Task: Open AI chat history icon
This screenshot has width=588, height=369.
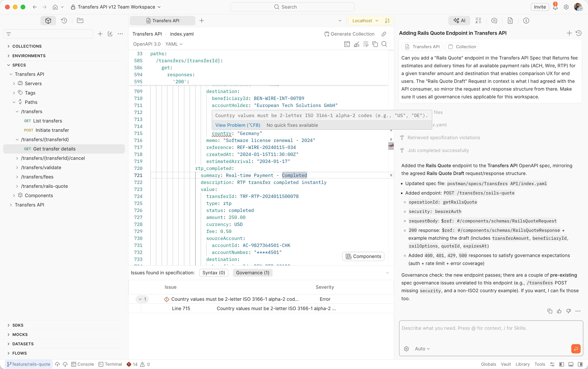Action: pos(578,33)
